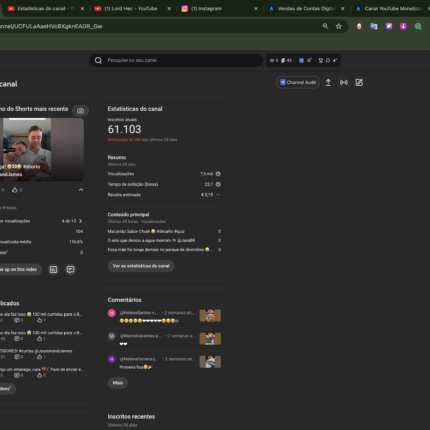
Task: Click the Inscritos recentes heading
Action: tap(131, 417)
